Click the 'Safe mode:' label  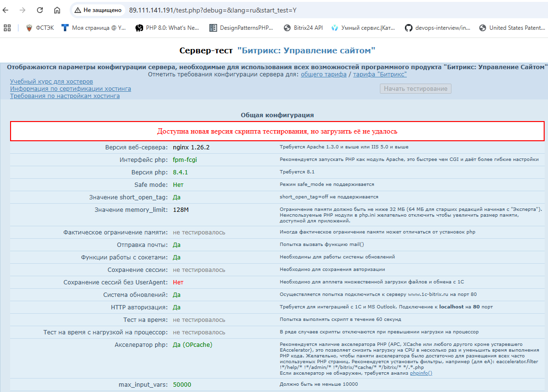pos(151,184)
